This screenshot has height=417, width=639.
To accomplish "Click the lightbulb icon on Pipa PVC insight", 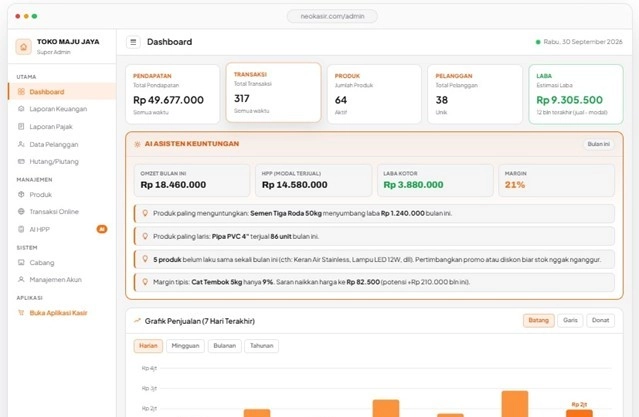I will click(x=145, y=236).
